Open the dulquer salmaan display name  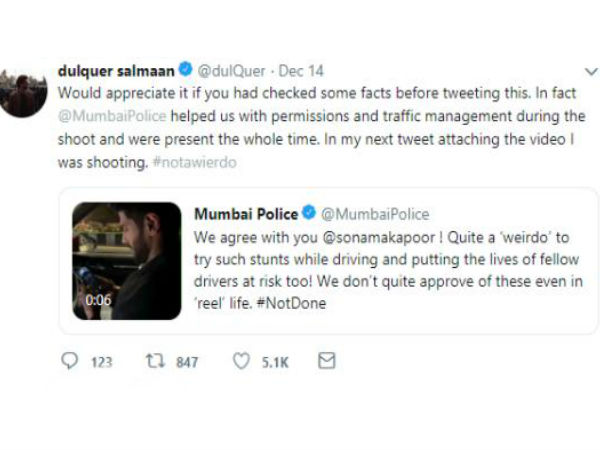[x=115, y=71]
